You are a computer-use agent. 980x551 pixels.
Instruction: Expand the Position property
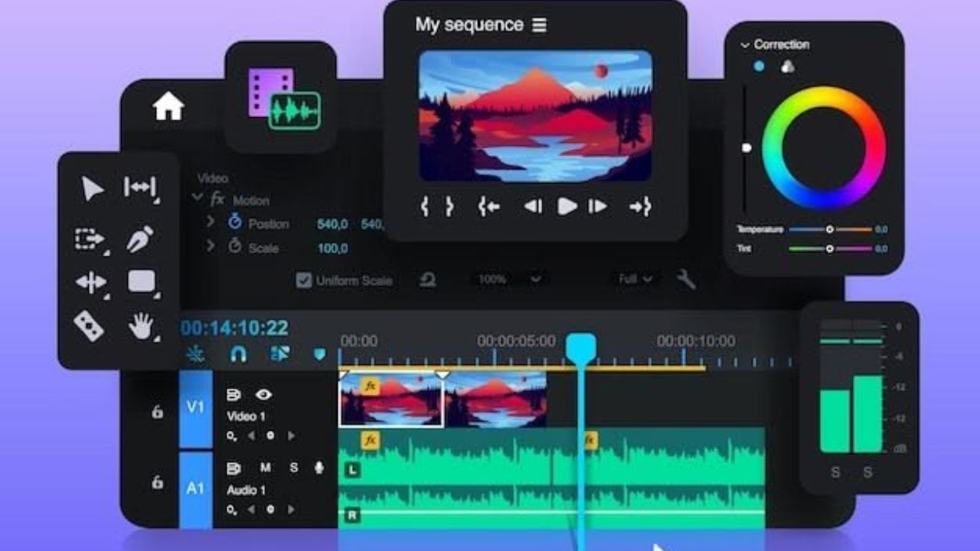pyautogui.click(x=211, y=221)
